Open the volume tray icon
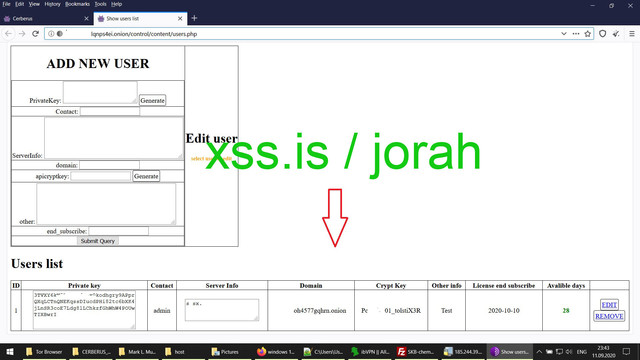Image resolution: width=640 pixels, height=360 pixels. click(569, 351)
